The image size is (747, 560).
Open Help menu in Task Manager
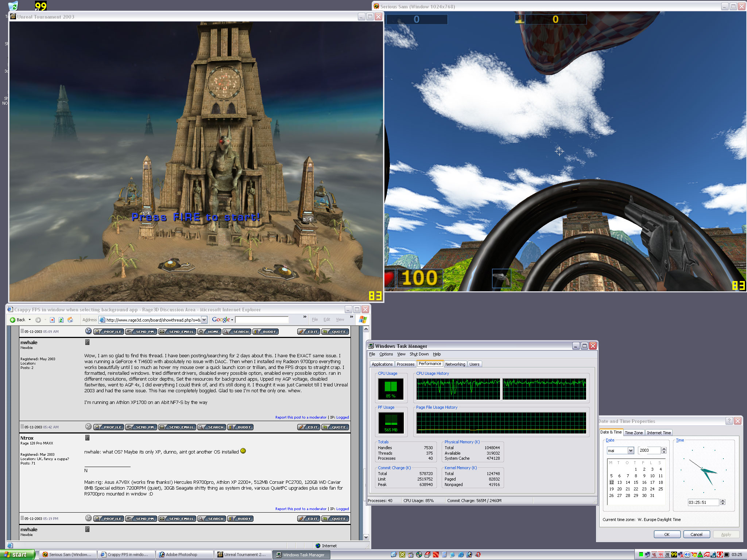click(x=437, y=354)
